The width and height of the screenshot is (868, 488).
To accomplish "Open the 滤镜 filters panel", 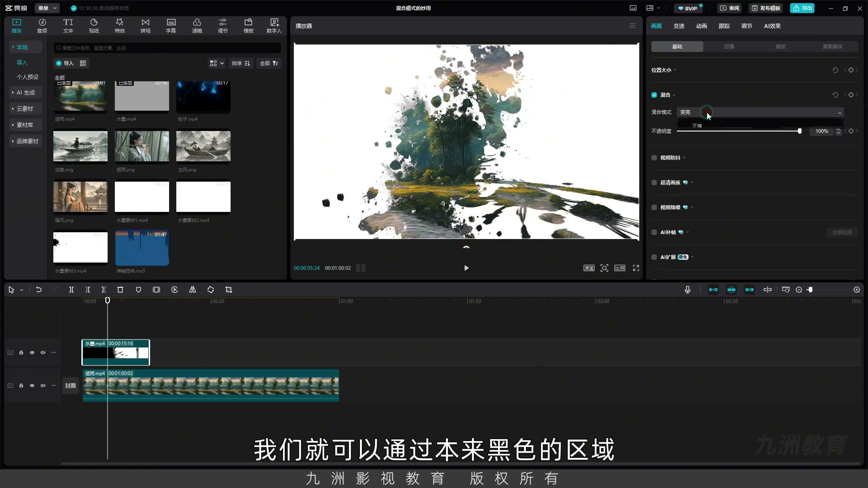I will [x=197, y=26].
